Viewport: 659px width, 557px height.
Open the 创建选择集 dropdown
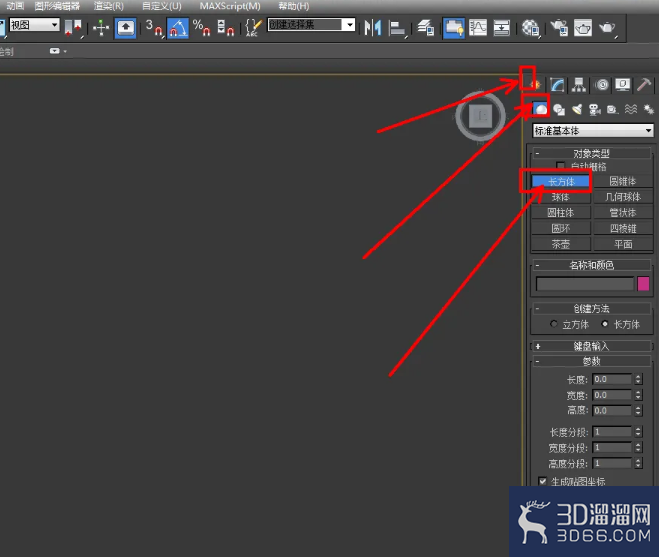[311, 25]
